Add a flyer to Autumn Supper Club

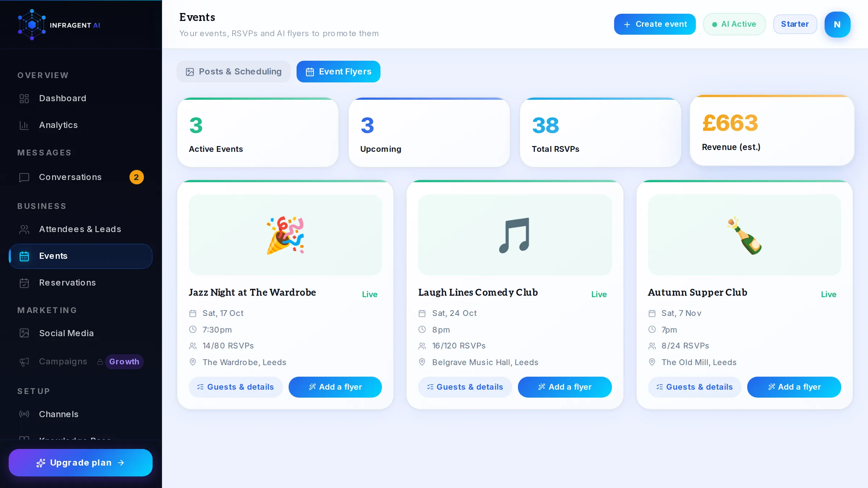pyautogui.click(x=794, y=387)
